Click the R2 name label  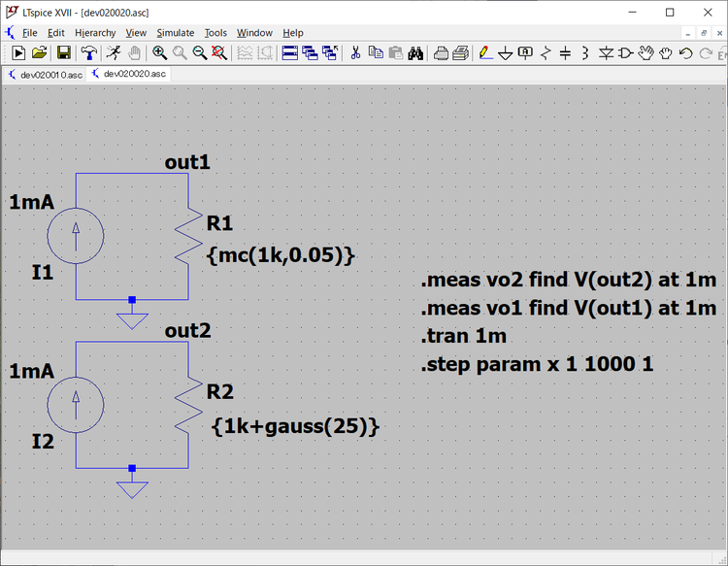coord(220,392)
